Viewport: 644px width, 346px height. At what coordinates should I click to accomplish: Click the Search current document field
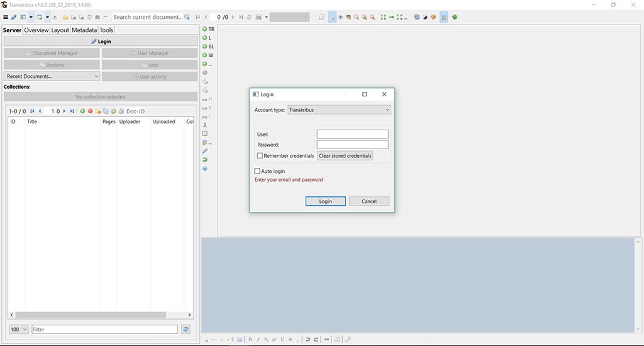click(147, 17)
